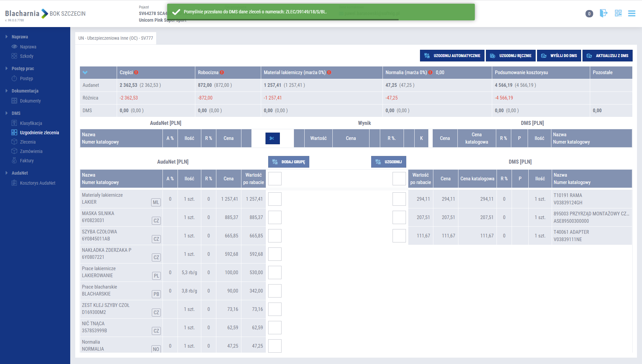The height and width of the screenshot is (364, 642).
Task: Open the hamburger menu icon
Action: (x=631, y=13)
